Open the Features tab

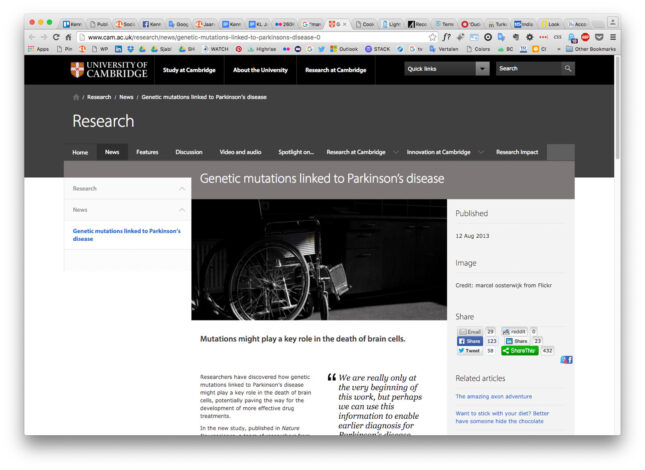click(x=147, y=152)
